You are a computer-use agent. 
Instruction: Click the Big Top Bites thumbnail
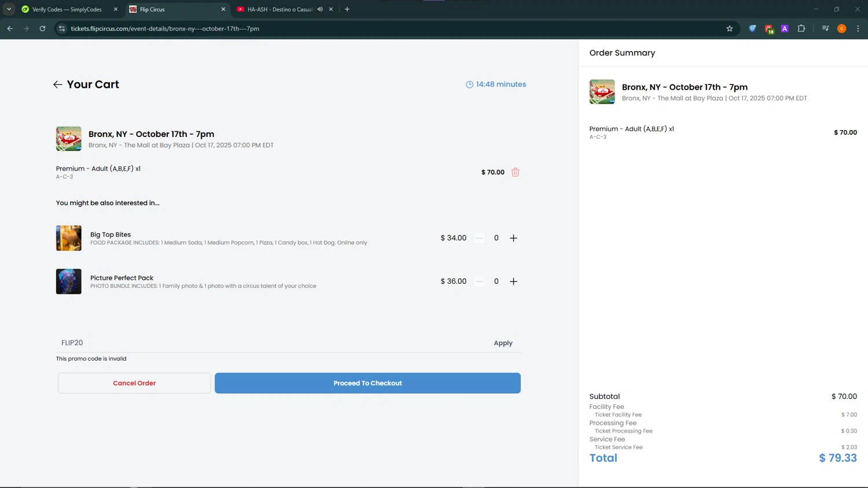pos(68,238)
